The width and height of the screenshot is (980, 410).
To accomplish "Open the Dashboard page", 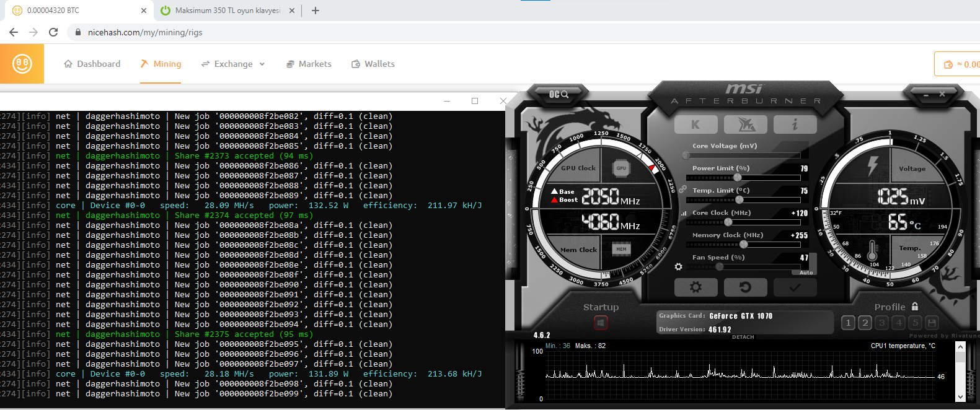I will (92, 64).
